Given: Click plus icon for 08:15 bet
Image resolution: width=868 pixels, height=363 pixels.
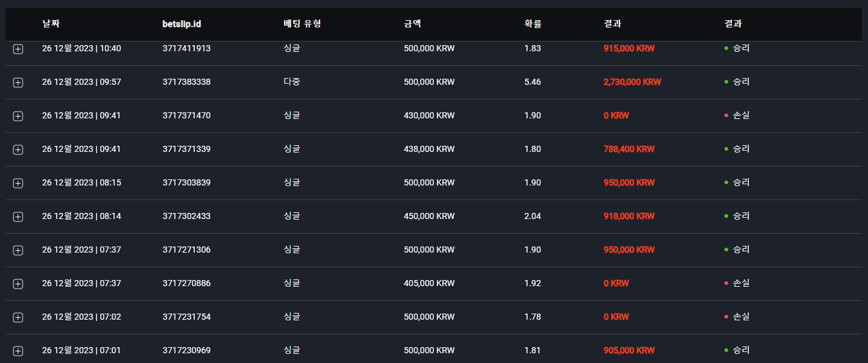Looking at the screenshot, I should (x=18, y=184).
